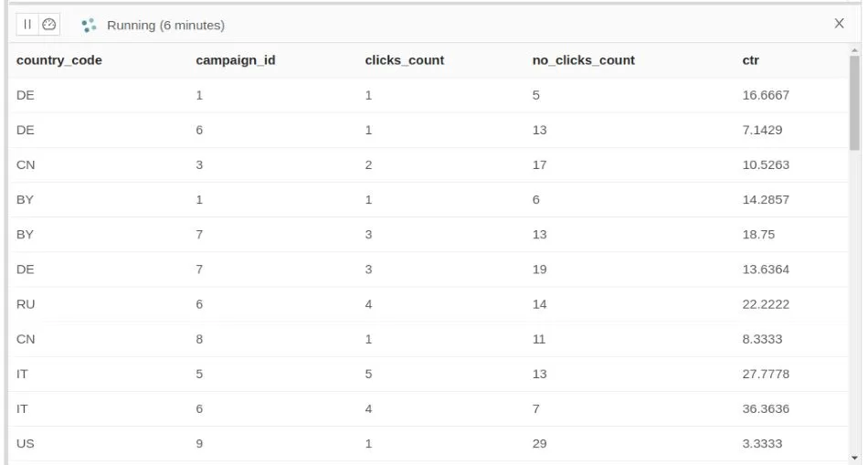
Task: Select the campaign_id column header
Action: coord(235,60)
